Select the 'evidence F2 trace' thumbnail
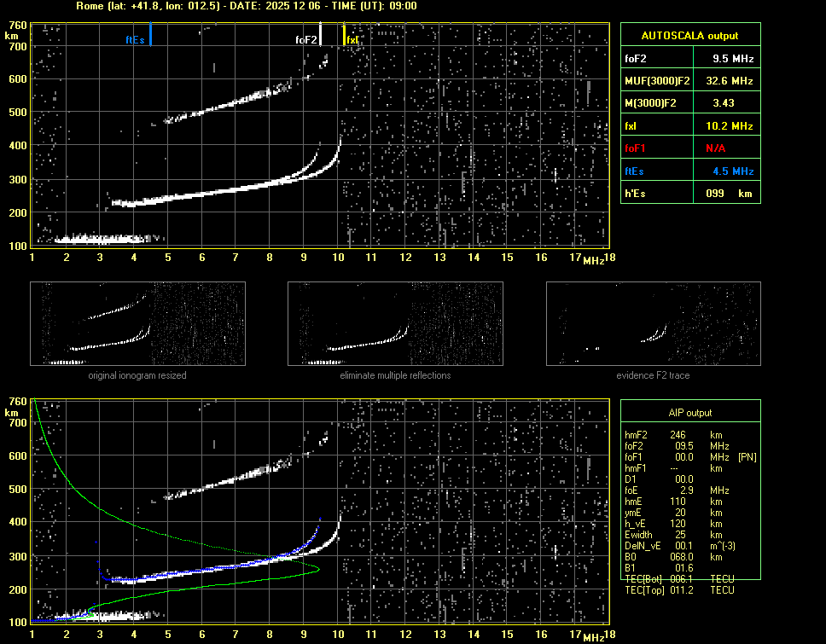 click(653, 323)
